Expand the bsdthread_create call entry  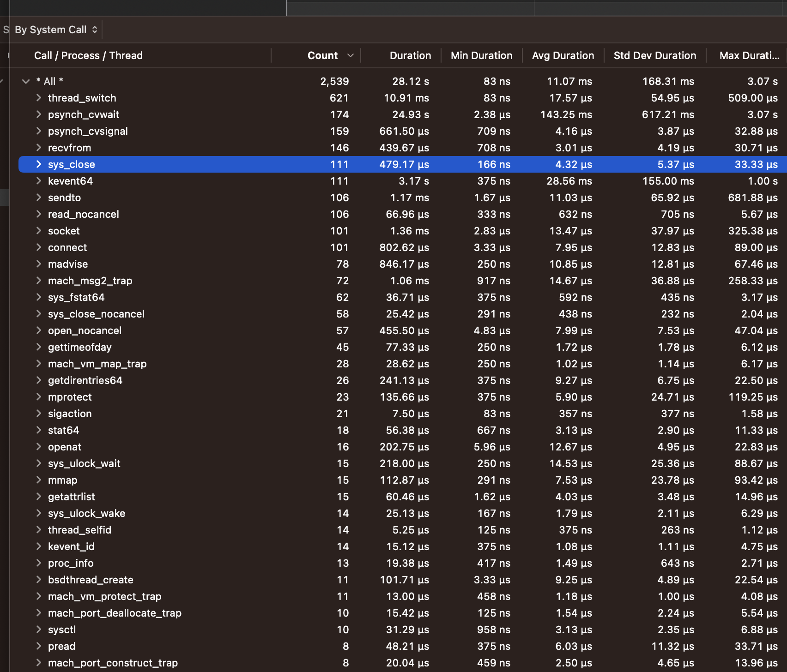tap(38, 580)
